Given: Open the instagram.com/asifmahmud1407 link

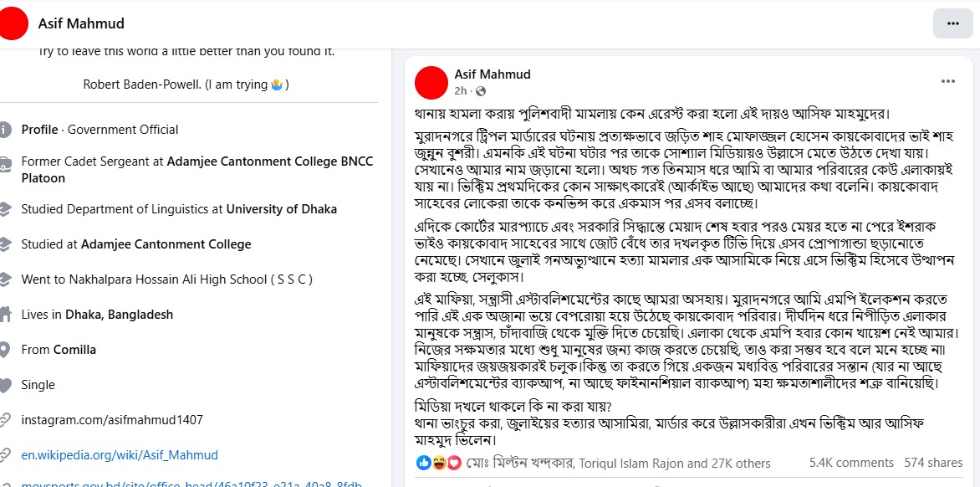Looking at the screenshot, I should pyautogui.click(x=112, y=420).
